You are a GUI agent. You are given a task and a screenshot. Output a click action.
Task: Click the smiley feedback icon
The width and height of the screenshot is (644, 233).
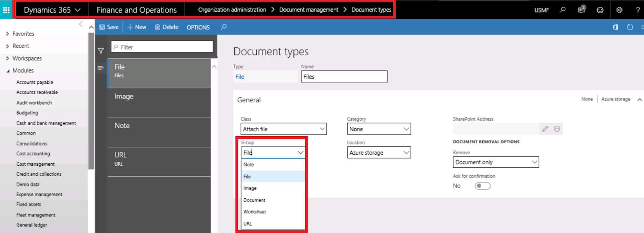600,10
